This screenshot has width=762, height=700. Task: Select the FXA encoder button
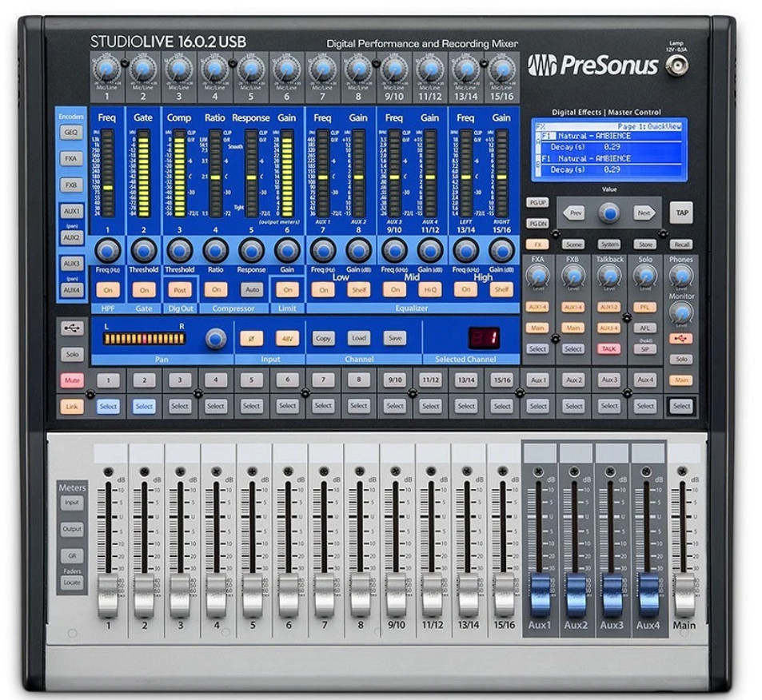(71, 158)
